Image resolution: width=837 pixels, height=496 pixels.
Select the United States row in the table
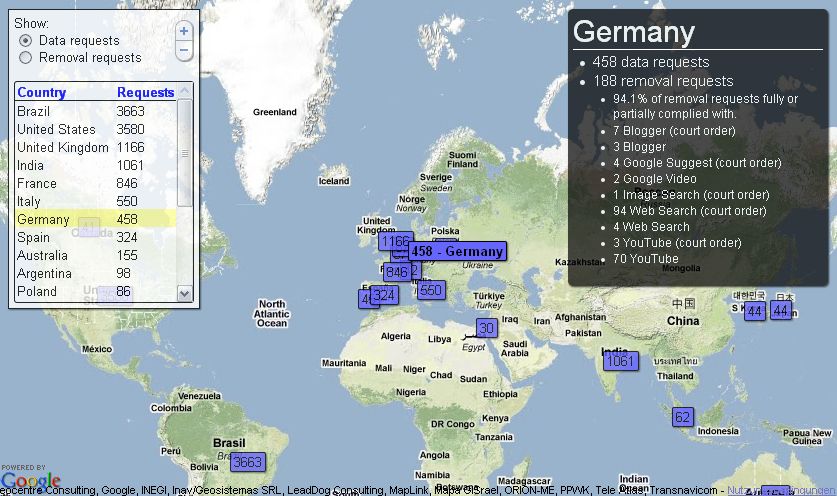(x=96, y=129)
